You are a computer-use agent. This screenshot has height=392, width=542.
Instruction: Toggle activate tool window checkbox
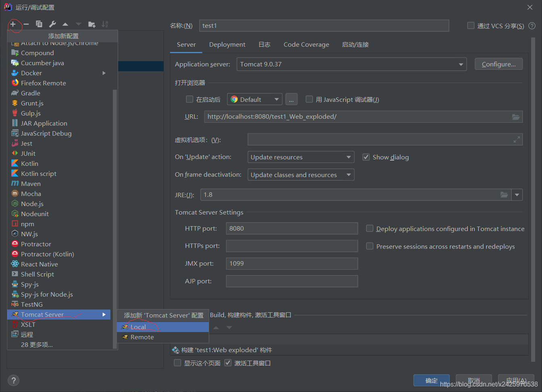228,363
